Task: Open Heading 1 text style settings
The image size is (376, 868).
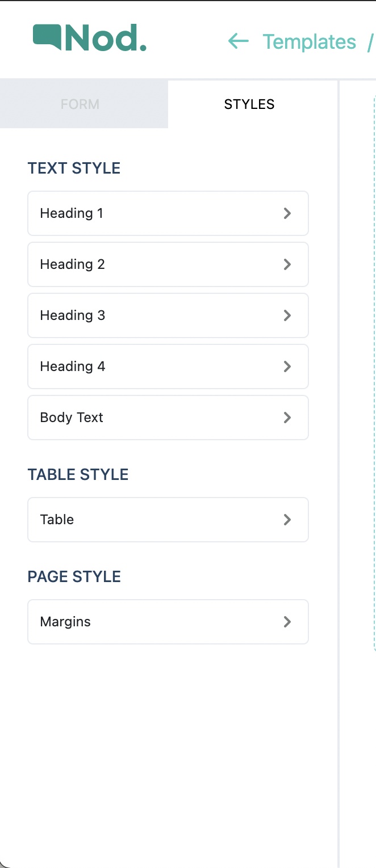Action: (x=168, y=213)
